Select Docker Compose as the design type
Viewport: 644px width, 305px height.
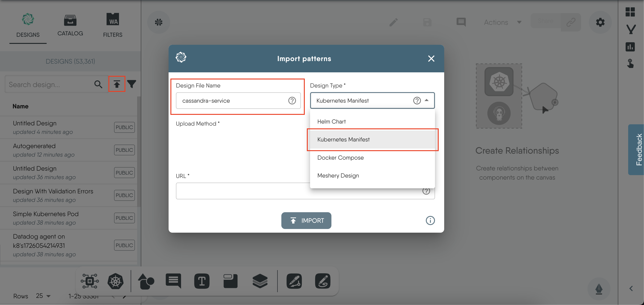pyautogui.click(x=341, y=158)
